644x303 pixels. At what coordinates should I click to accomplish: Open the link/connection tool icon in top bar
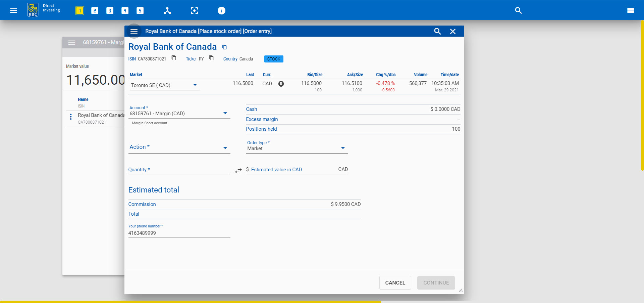pos(167,10)
